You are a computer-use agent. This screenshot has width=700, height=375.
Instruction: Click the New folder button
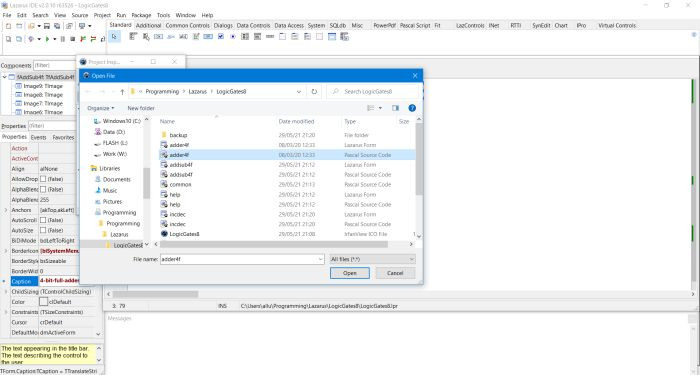[141, 108]
